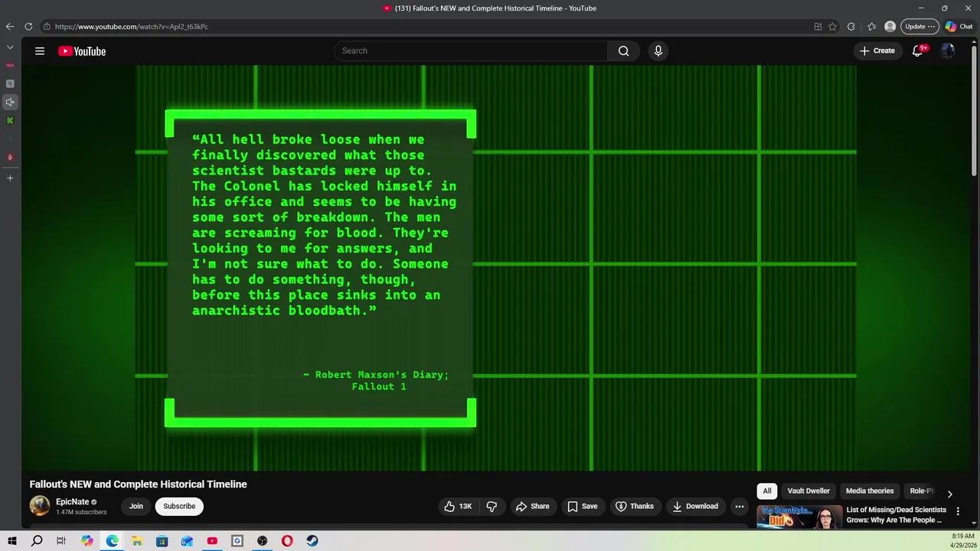Open the Update settings menu button
The width and height of the screenshot is (980, 551).
click(920, 27)
